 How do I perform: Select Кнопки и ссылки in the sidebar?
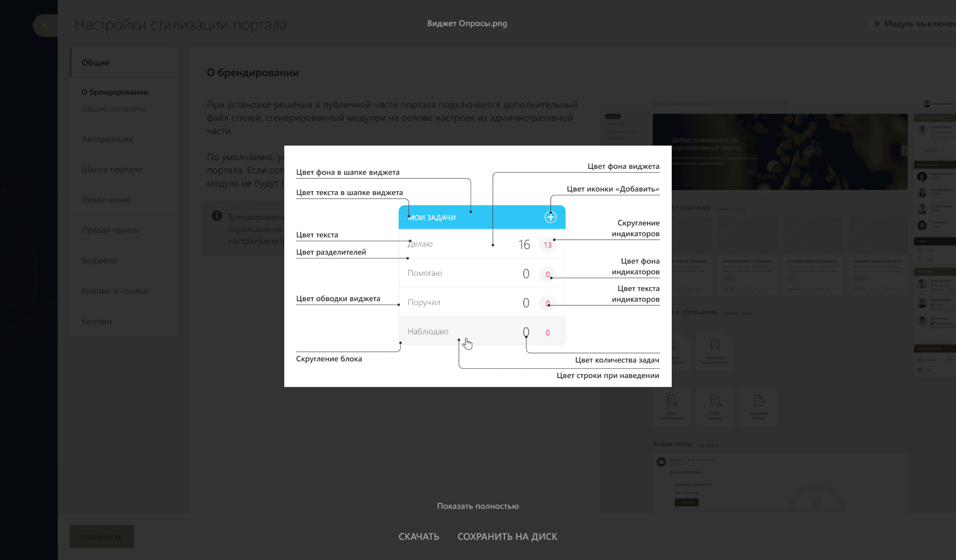[x=115, y=291]
